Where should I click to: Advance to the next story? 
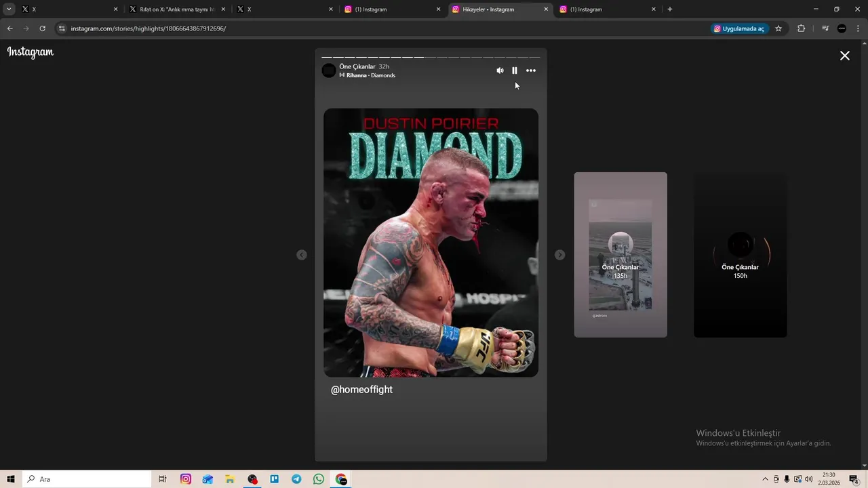coord(559,255)
